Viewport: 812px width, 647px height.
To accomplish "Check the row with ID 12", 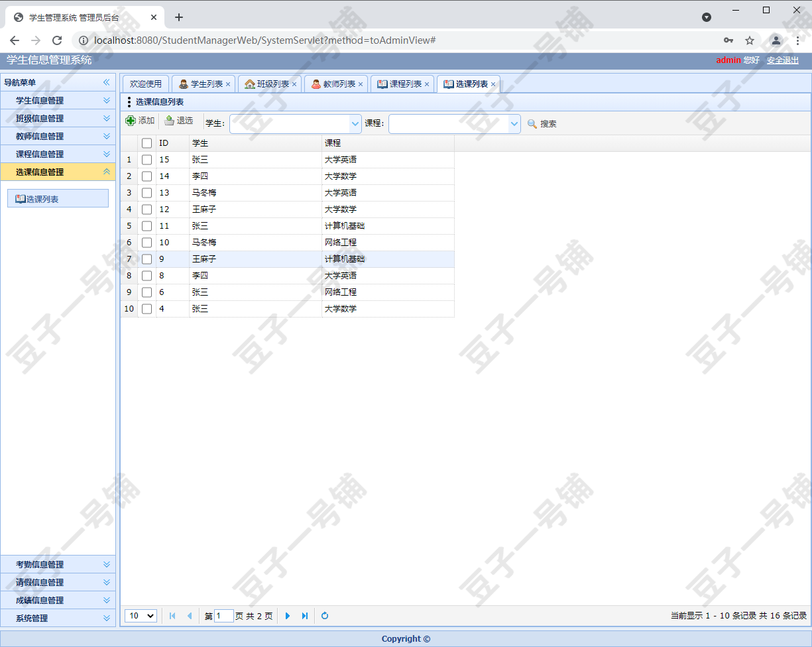I will point(146,209).
